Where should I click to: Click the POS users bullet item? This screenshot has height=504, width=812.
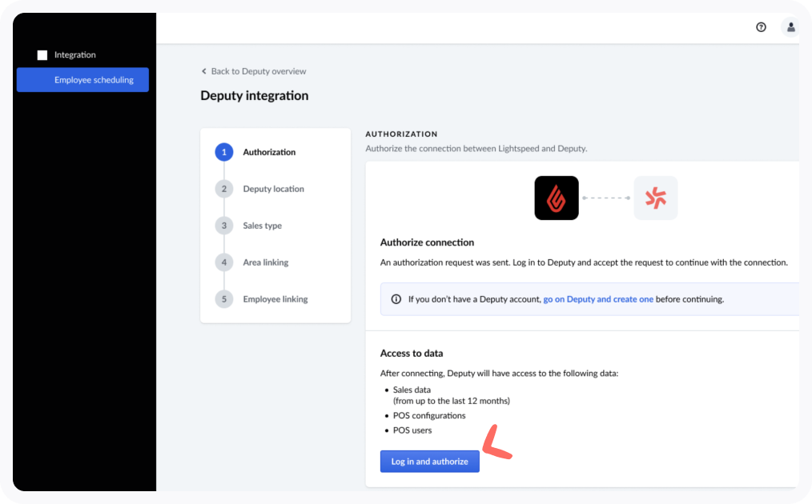pos(412,430)
